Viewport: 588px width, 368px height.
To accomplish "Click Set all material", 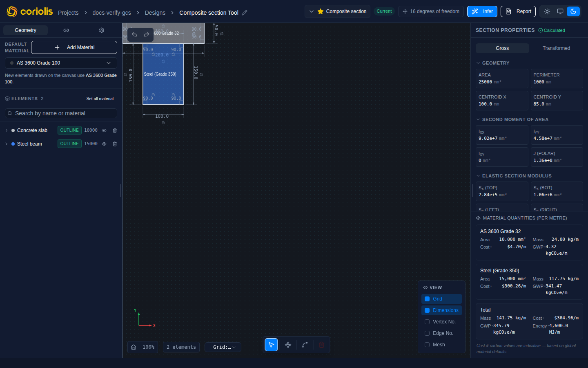I will pyautogui.click(x=100, y=99).
